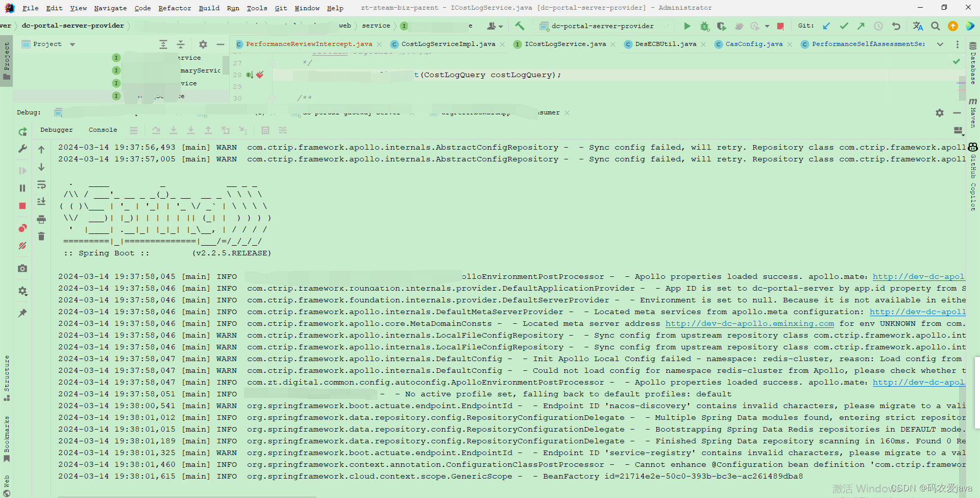The height and width of the screenshot is (498, 980).
Task: Run dc-portal-server-provider with the green Run arrow
Action: [687, 26]
